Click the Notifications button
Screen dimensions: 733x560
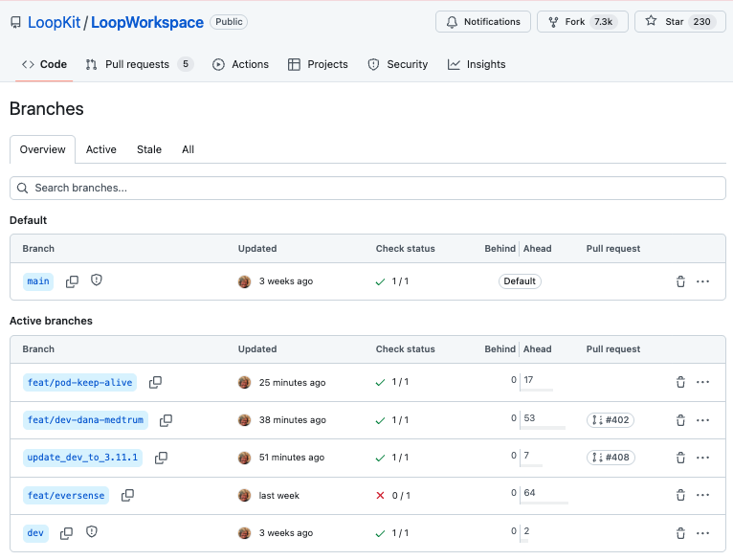(x=483, y=22)
